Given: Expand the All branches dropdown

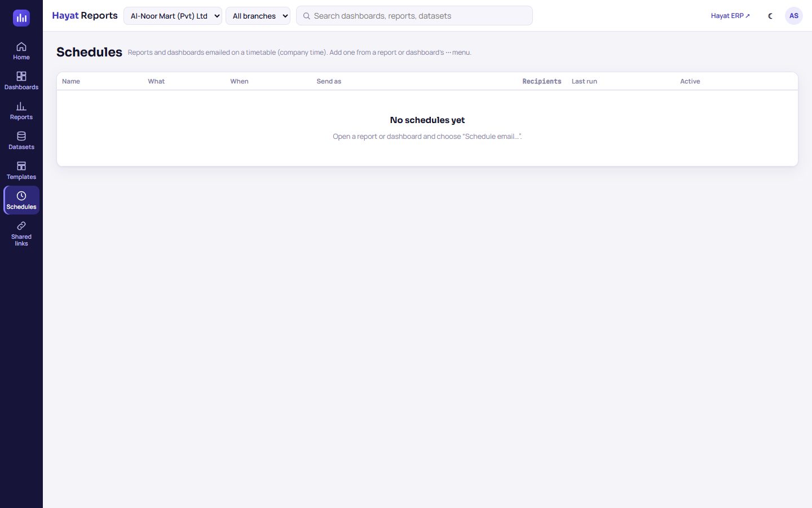Looking at the screenshot, I should pos(258,16).
